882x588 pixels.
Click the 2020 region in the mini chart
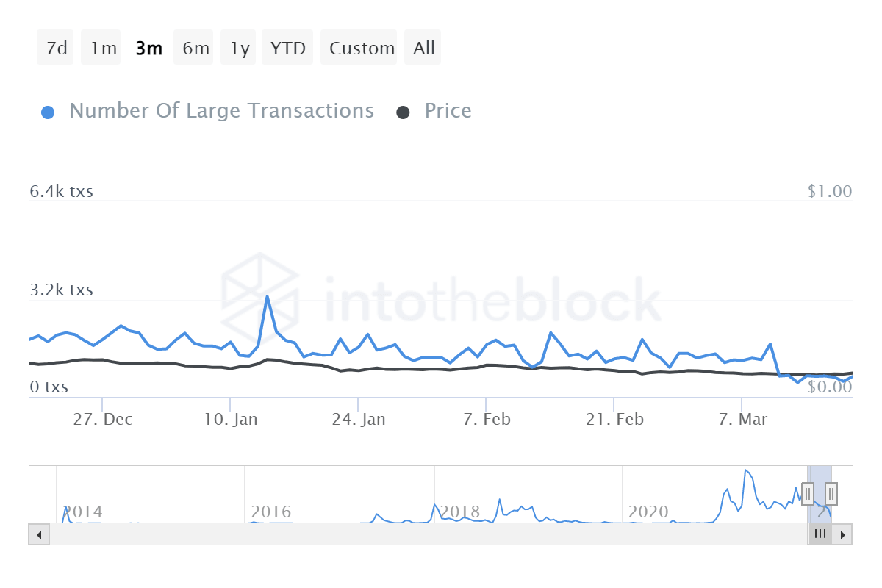(649, 512)
